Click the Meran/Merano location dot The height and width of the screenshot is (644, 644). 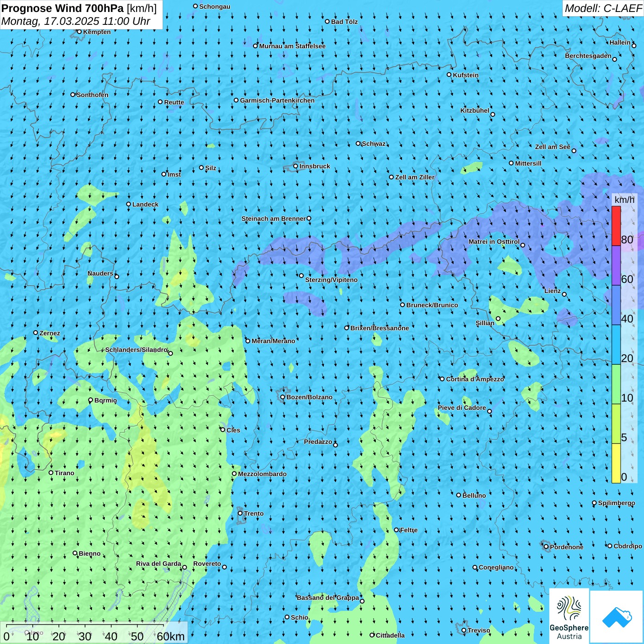248,341
